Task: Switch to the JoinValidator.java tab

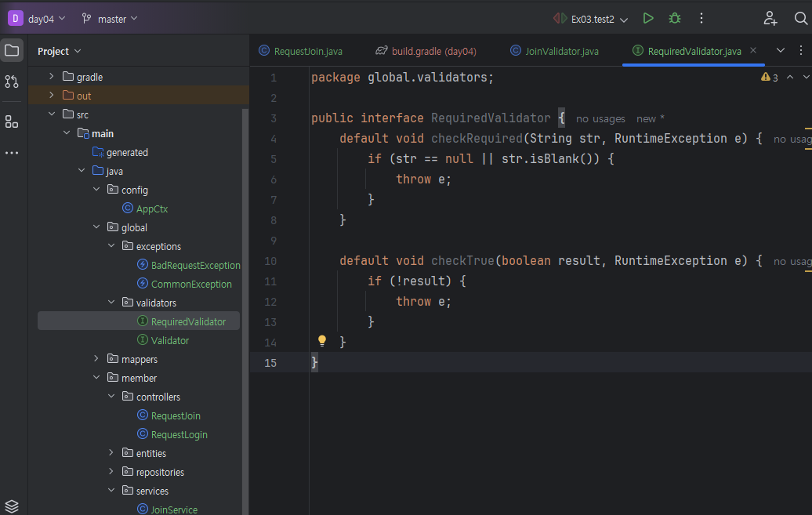Action: (x=555, y=51)
